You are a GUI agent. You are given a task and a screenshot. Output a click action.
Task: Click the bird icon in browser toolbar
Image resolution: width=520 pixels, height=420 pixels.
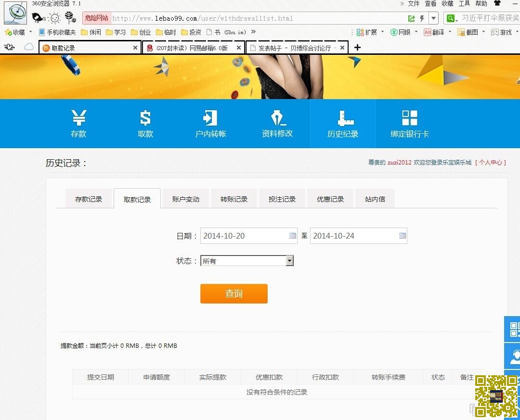(x=38, y=18)
